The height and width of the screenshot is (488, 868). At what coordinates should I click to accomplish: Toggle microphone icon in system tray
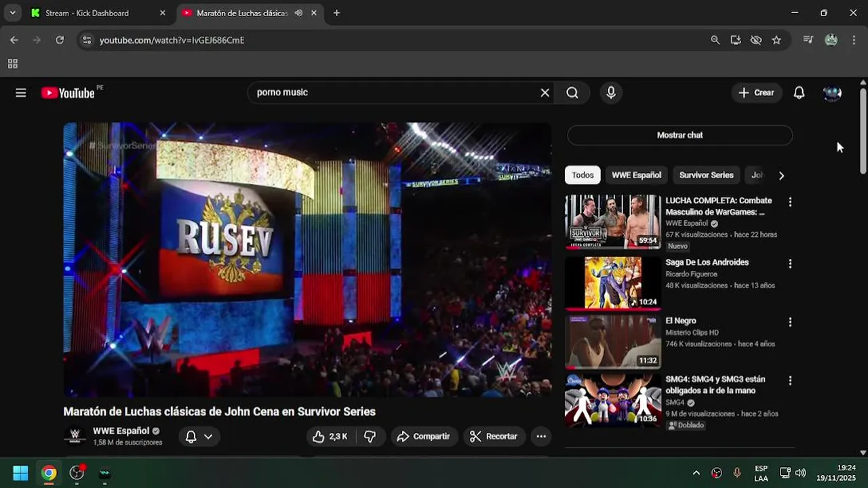(737, 473)
